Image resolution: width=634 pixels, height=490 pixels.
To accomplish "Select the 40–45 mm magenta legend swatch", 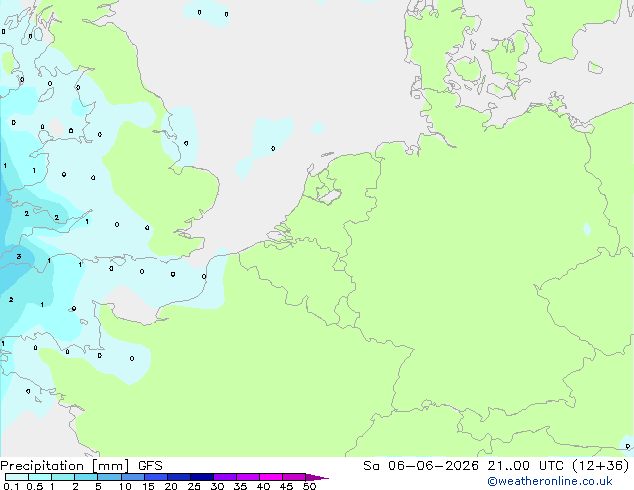I will (x=271, y=477).
